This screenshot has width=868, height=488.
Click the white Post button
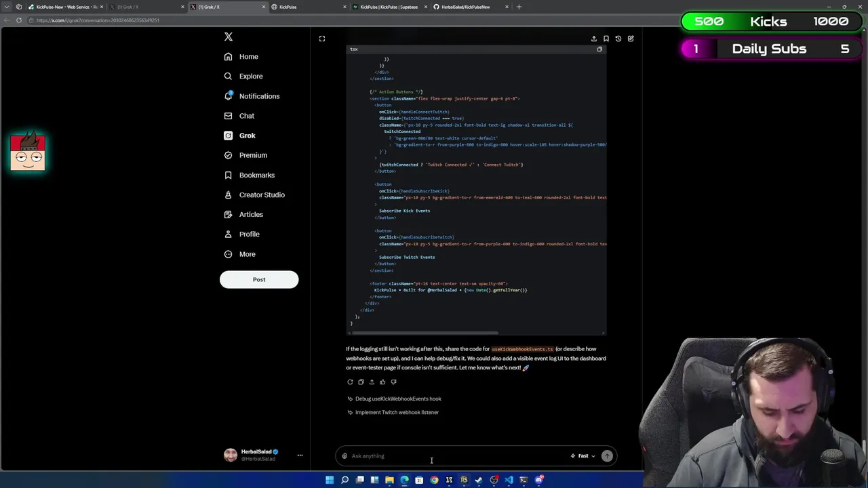[259, 279]
